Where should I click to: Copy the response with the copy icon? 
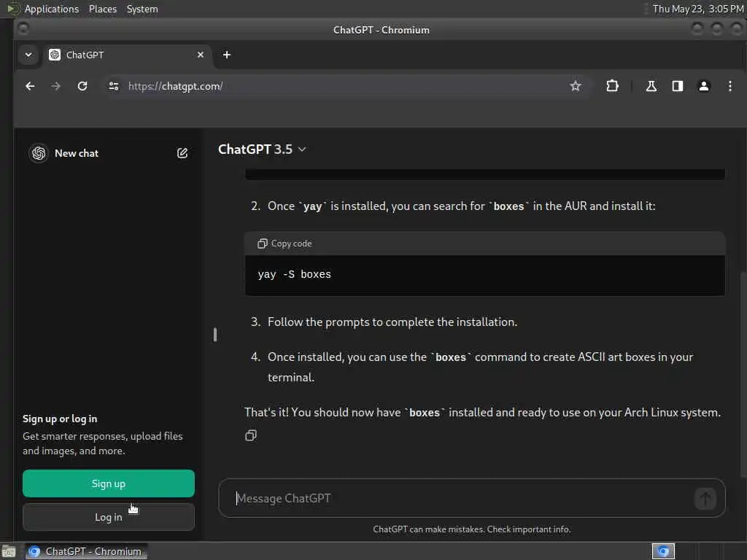(x=251, y=435)
